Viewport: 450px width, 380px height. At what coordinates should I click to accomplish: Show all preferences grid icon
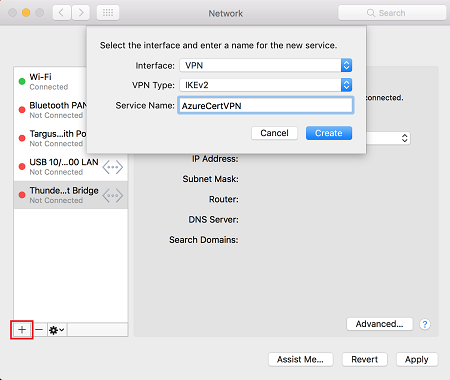(108, 13)
